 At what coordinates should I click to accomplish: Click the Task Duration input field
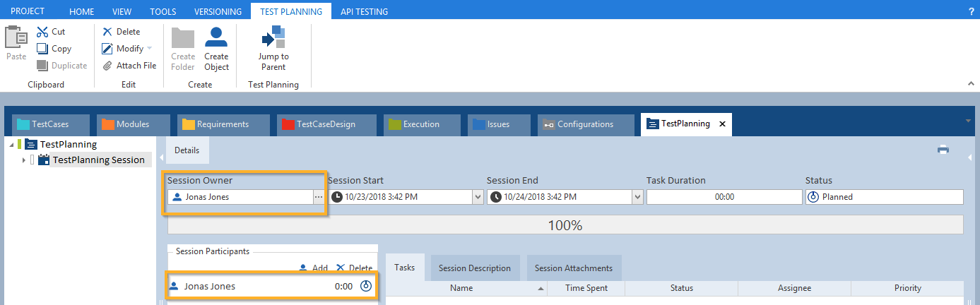[724, 197]
